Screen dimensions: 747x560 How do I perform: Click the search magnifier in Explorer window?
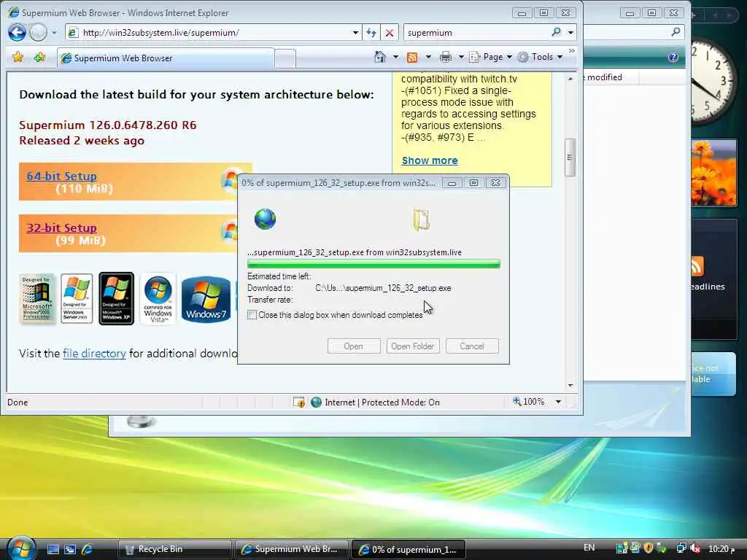click(x=676, y=32)
